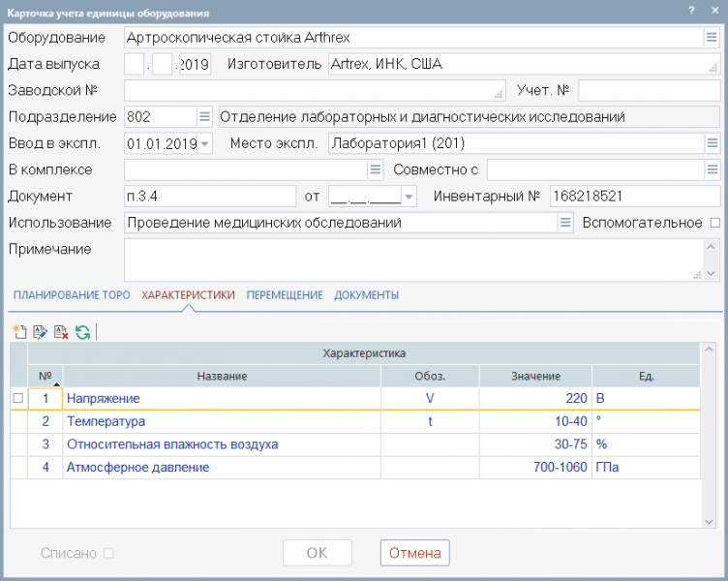Screen dimensions: 728x581
Task: Click the Дата выпуска day box
Action: tap(135, 64)
